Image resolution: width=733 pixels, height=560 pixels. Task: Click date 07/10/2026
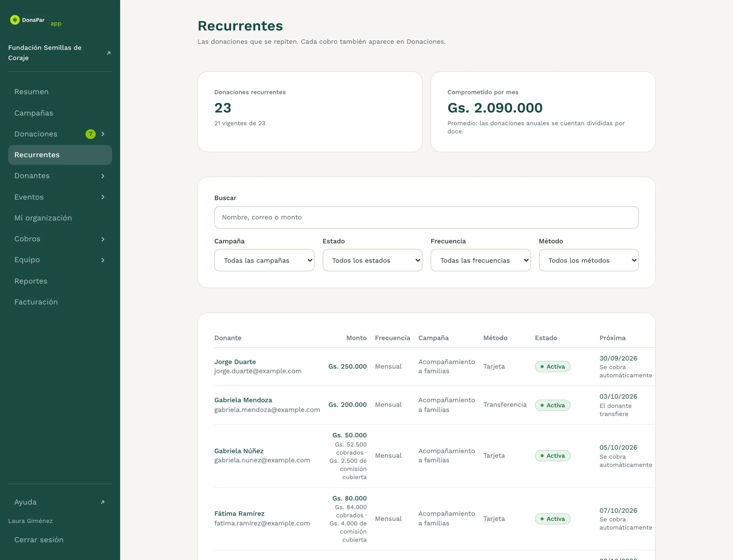(618, 510)
